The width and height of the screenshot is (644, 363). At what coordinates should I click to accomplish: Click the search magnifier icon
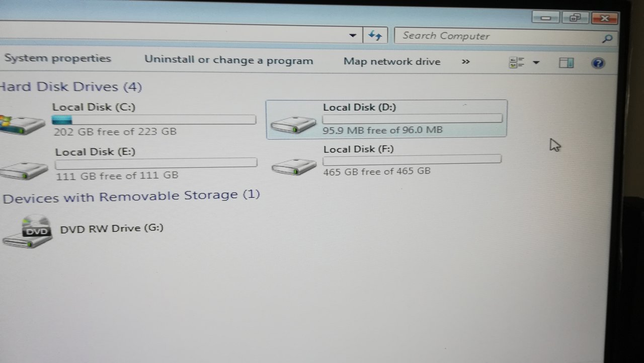[x=607, y=38]
